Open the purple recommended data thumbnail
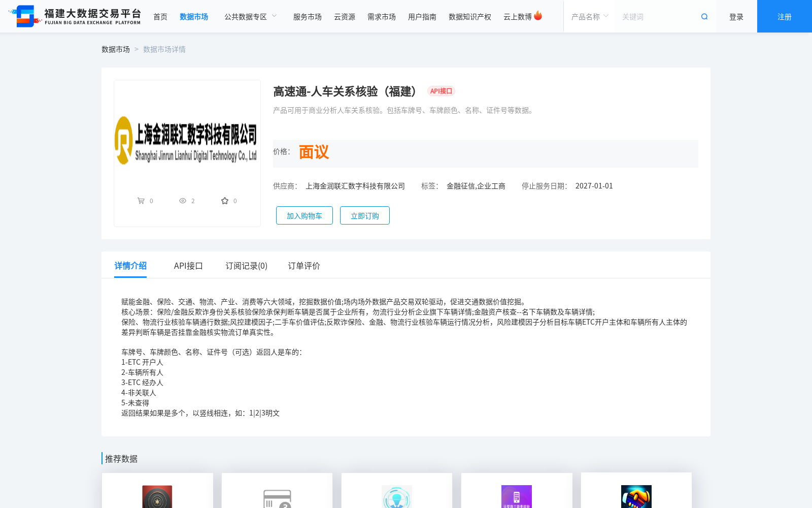This screenshot has width=812, height=508. pos(517,496)
